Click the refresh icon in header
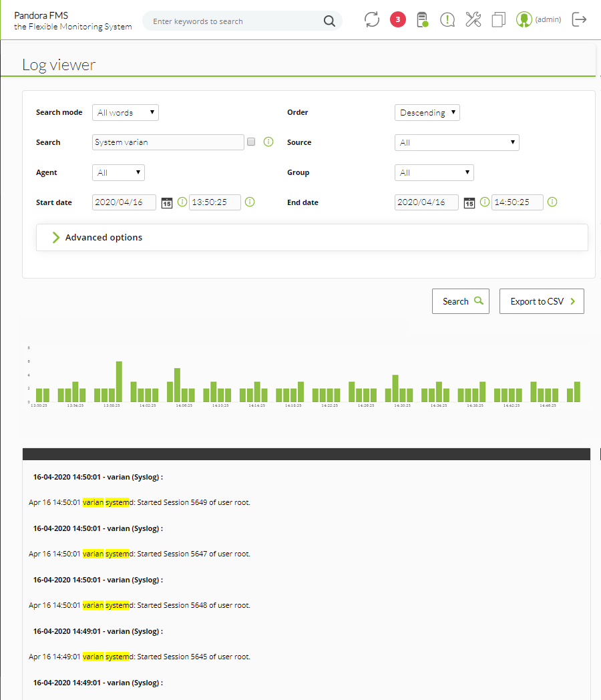601x700 pixels. 372,19
